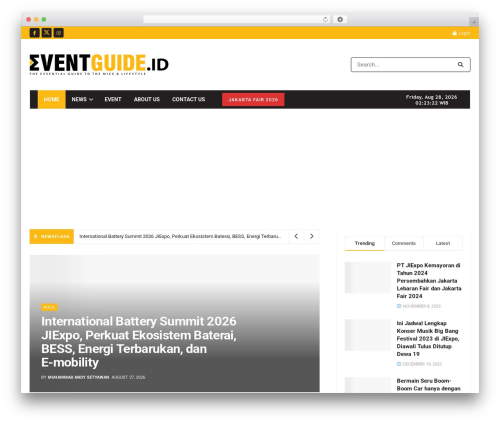
Task: Click the browser address bar
Action: [x=237, y=19]
